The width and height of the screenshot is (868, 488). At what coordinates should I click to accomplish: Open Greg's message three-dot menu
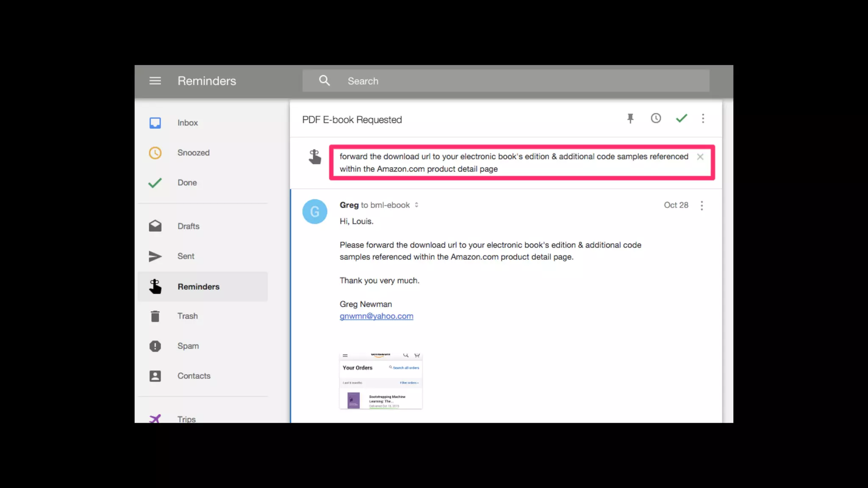tap(702, 205)
